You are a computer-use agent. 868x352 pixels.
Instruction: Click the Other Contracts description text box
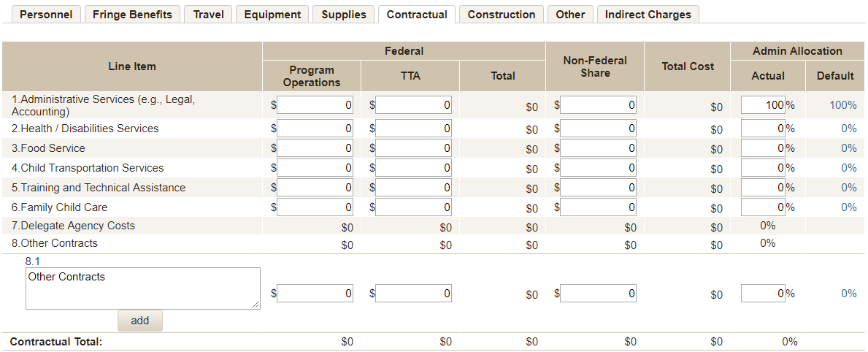click(142, 287)
